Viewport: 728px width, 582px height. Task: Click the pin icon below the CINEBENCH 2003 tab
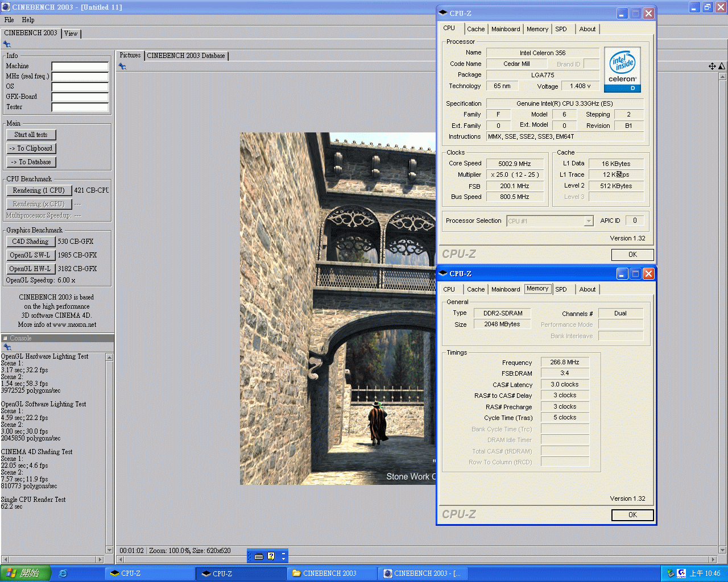(x=7, y=44)
